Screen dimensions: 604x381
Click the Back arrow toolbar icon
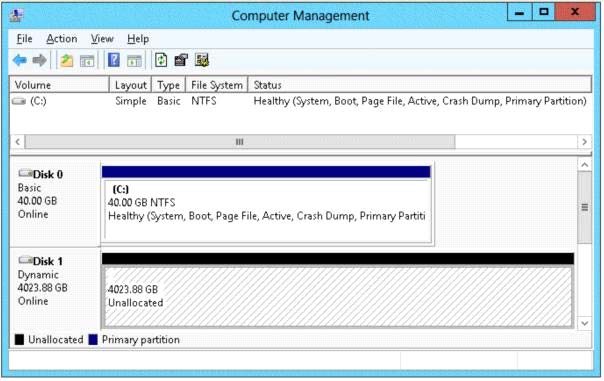click(20, 60)
